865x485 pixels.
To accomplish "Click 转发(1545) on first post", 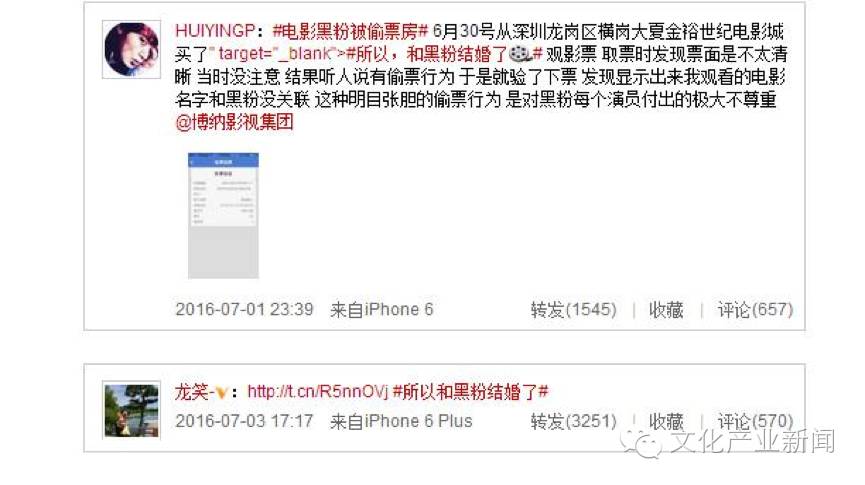I will tap(574, 310).
